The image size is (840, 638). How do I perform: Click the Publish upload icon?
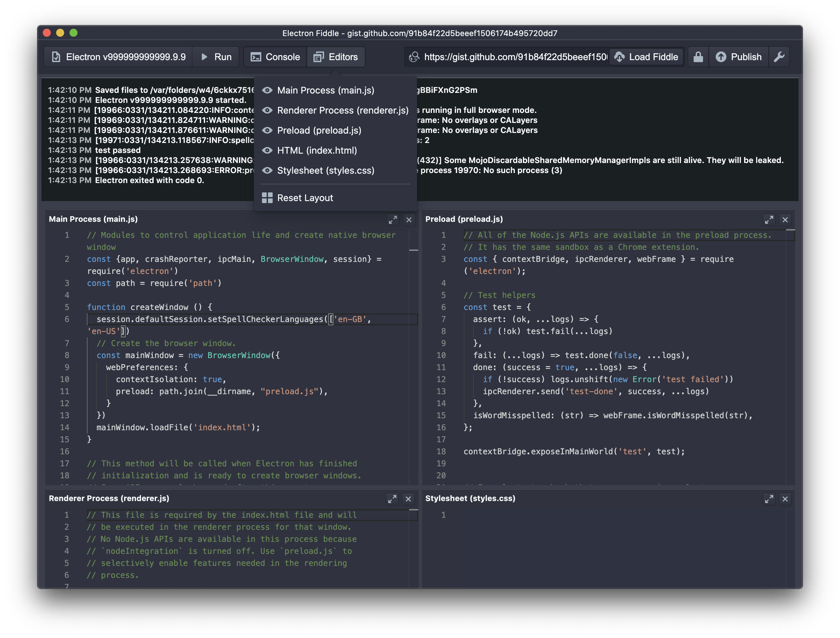(721, 56)
